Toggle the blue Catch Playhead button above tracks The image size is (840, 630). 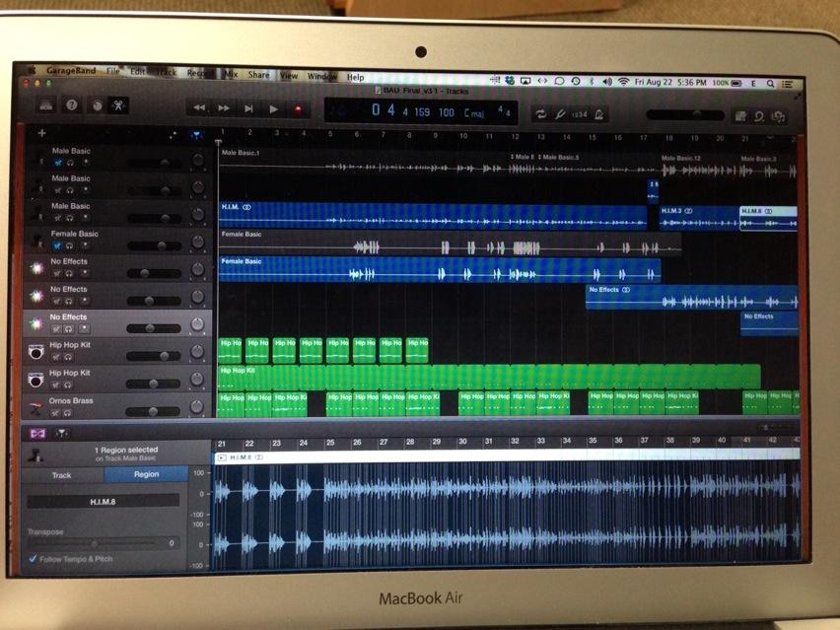(196, 134)
